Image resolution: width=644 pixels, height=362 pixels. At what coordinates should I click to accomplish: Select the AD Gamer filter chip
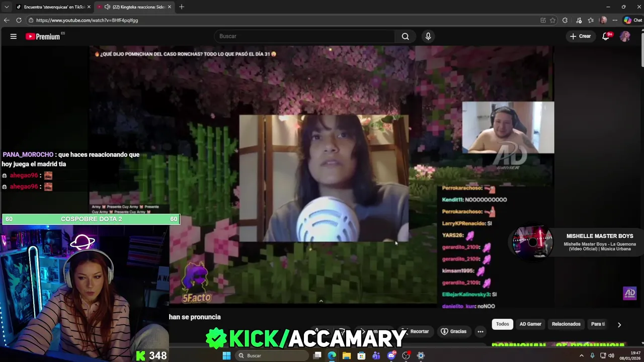(x=530, y=324)
